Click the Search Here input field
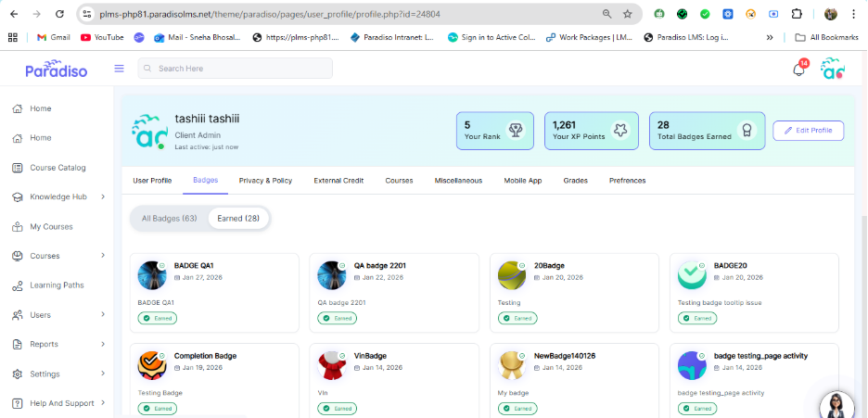Image resolution: width=868 pixels, height=418 pixels. pos(236,69)
